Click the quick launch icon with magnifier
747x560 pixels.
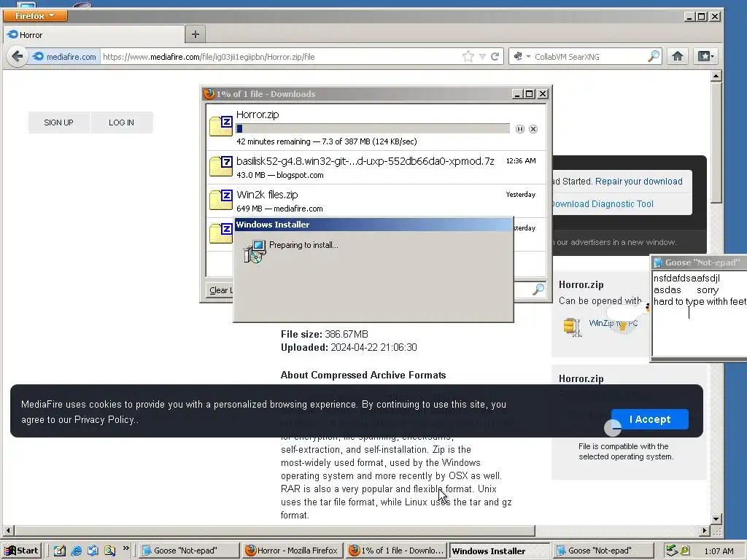110,551
